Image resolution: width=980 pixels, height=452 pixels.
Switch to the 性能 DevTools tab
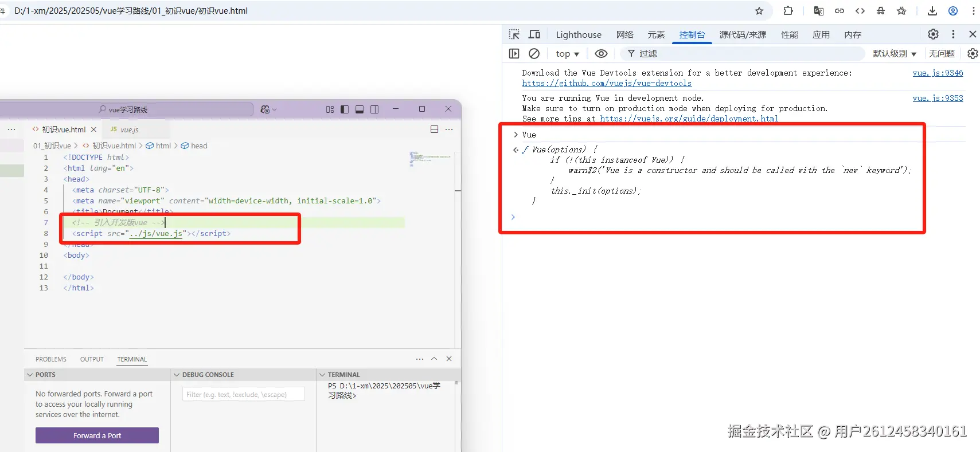click(x=790, y=34)
